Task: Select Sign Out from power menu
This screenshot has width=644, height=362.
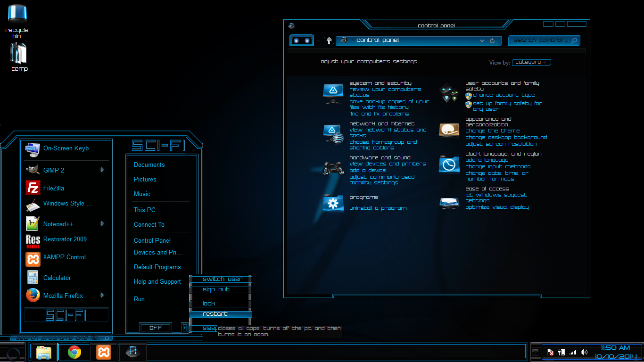Action: [220, 289]
